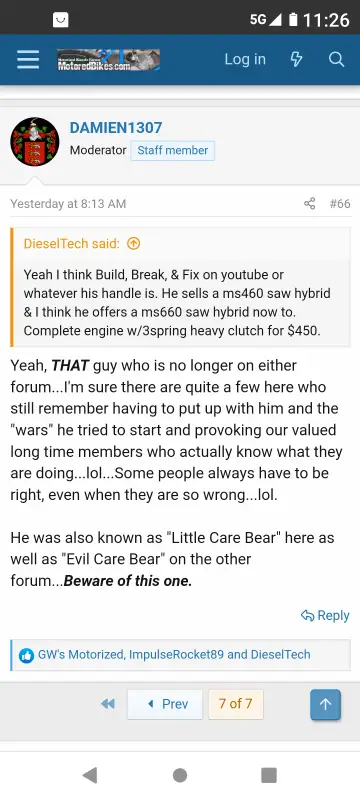Open the DAMIEN1307 username profile link
The width and height of the screenshot is (360, 800).
116,128
